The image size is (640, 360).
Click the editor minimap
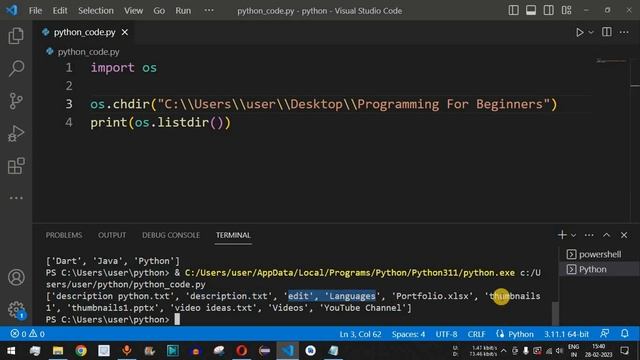pos(611,61)
